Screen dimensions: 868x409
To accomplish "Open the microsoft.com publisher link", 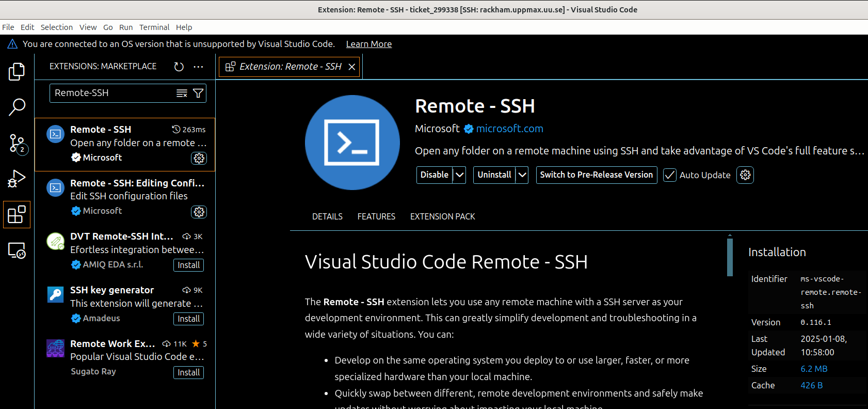I will tap(509, 129).
